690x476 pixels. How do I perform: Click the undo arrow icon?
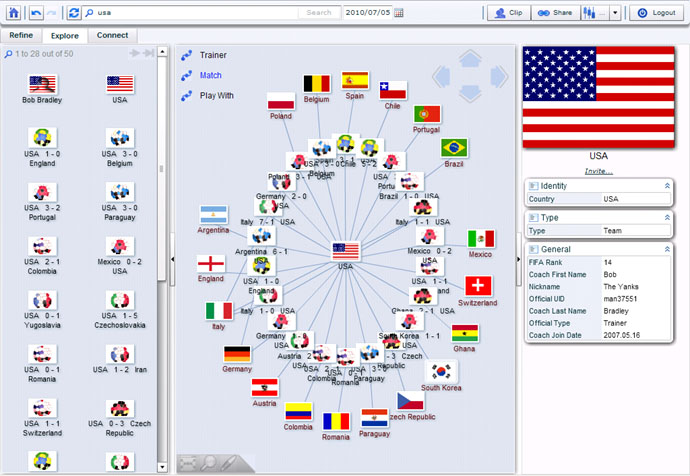(36, 13)
